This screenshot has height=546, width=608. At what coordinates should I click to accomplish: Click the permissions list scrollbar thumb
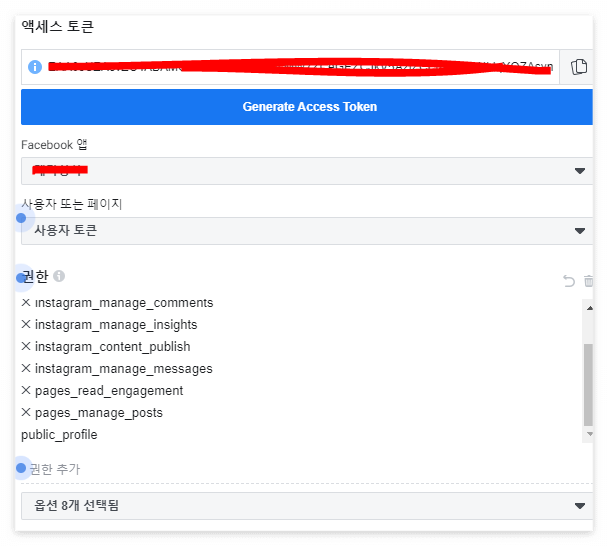point(588,385)
